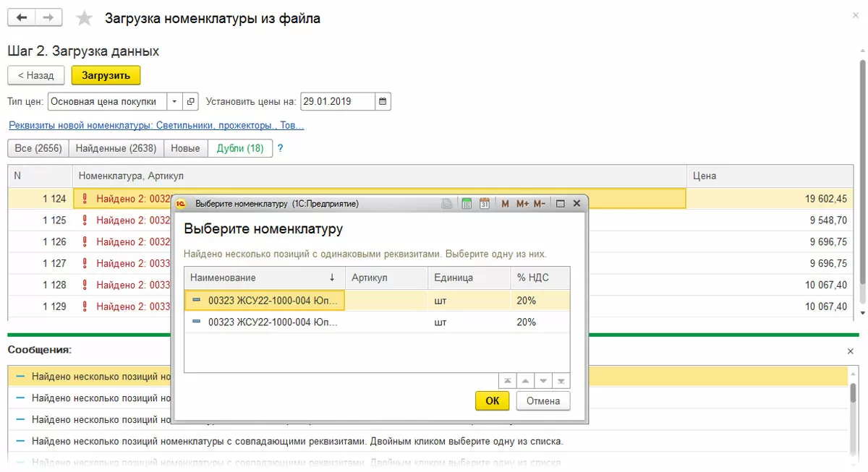Open Реквизиты новой номенклатуры link
The height and width of the screenshot is (472, 868).
tap(156, 126)
